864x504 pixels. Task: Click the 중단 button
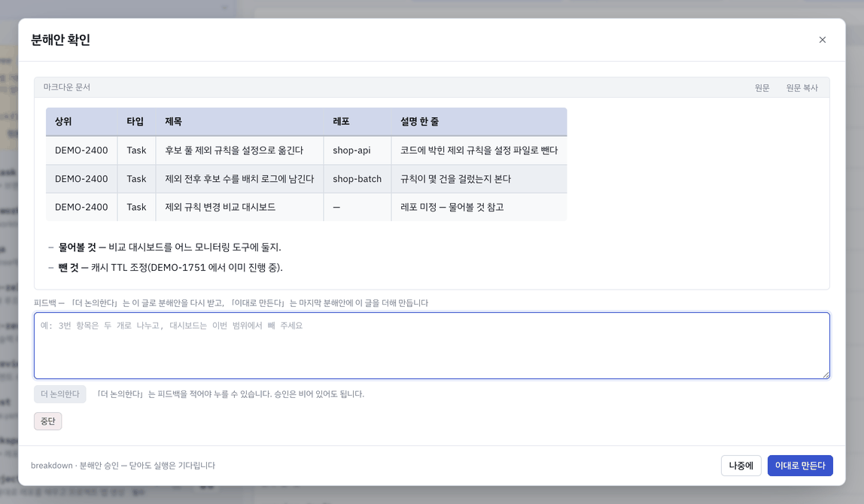pyautogui.click(x=48, y=421)
